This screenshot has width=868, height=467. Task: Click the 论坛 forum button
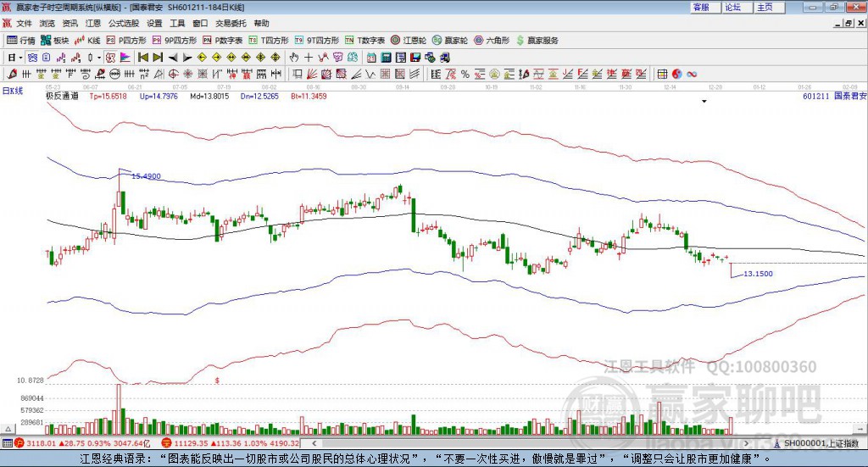click(x=732, y=7)
